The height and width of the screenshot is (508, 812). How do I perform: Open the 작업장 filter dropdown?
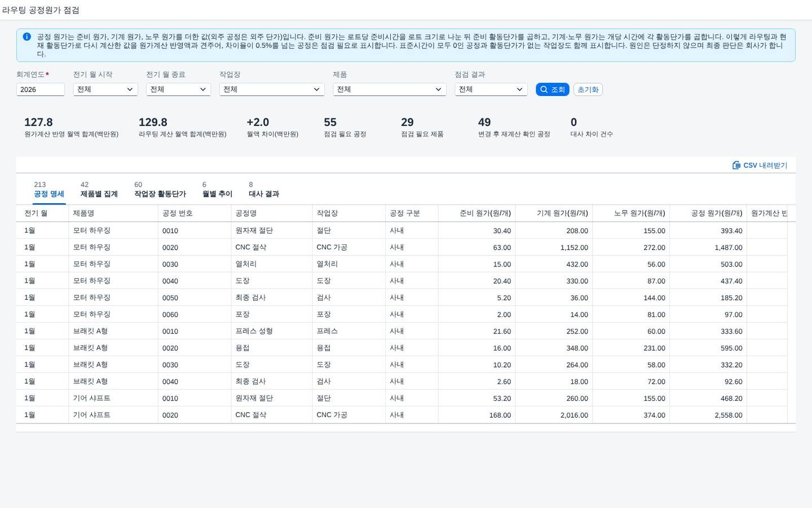272,89
